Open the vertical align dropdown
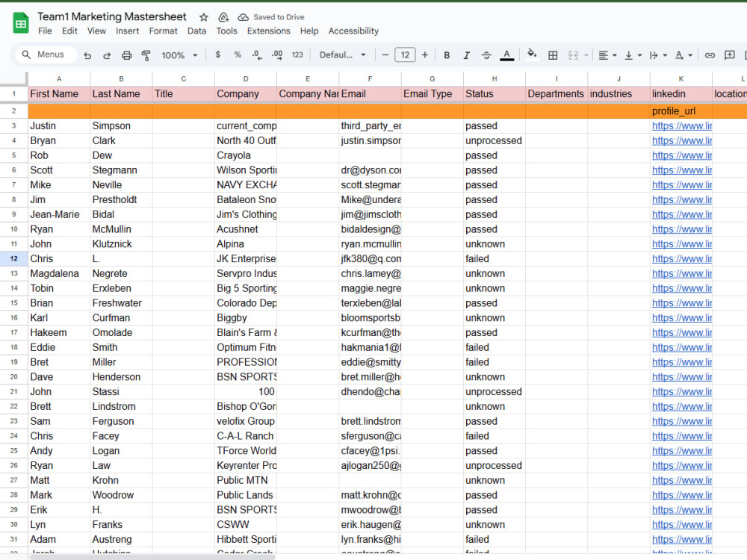Screen dimensions: 747x560 (x=633, y=55)
